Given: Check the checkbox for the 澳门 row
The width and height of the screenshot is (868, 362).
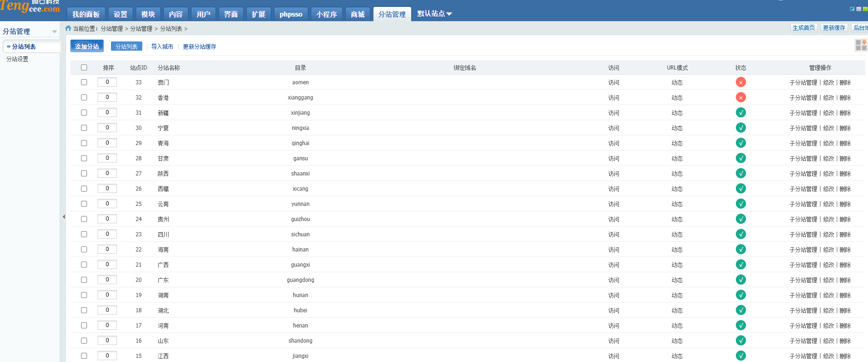Looking at the screenshot, I should click(x=84, y=82).
